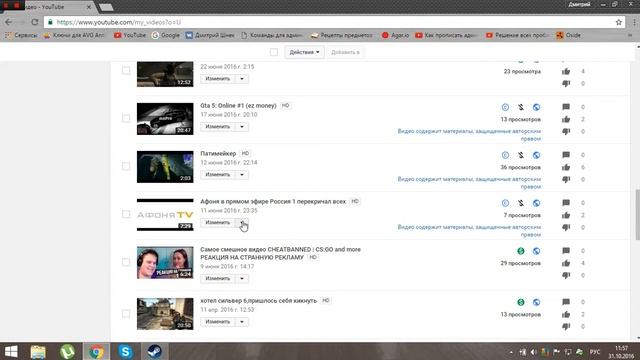Open the YouTube bookmark in bookmarks bar

(x=130, y=35)
